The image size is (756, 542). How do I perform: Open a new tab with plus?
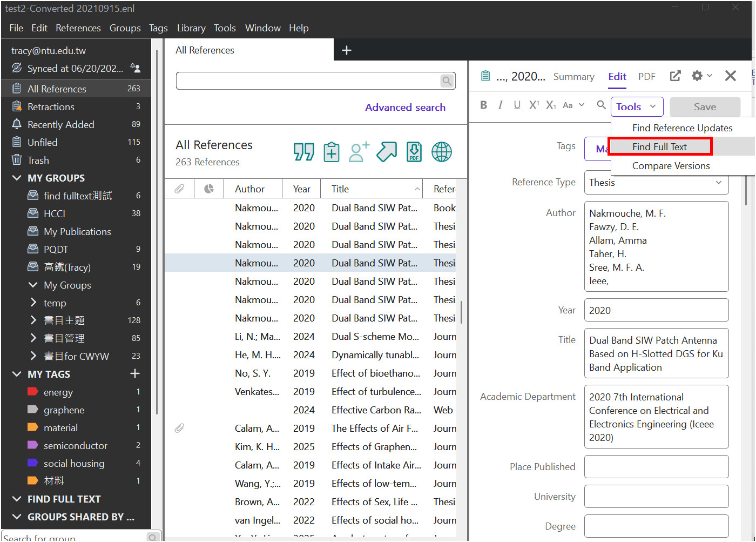pos(347,50)
